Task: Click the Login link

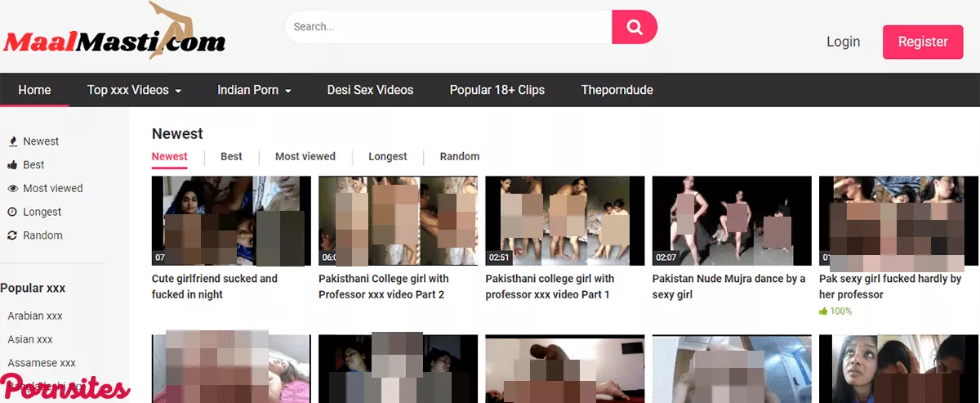Action: point(843,42)
